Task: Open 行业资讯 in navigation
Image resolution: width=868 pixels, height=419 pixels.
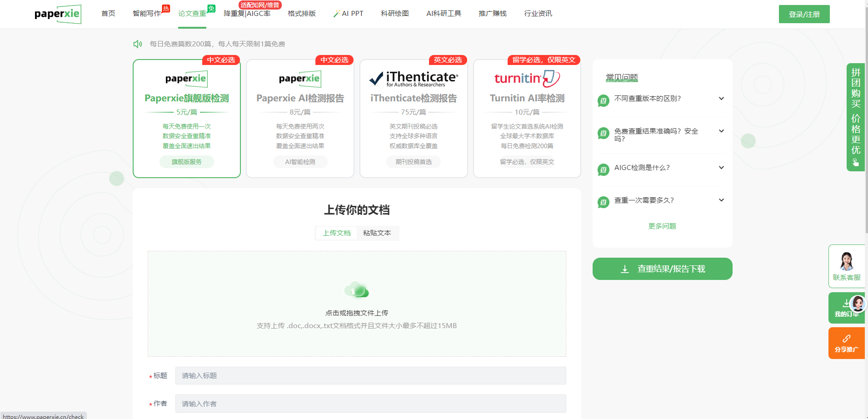Action: pos(538,14)
